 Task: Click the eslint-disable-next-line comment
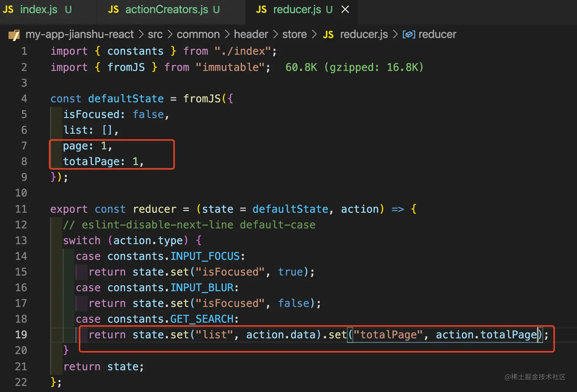click(189, 225)
